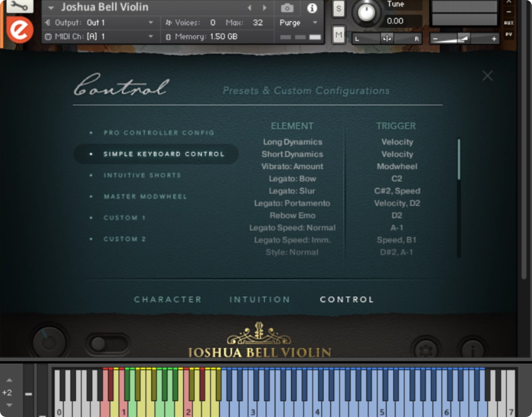Shift keyboard octave down arrow

click(x=9, y=405)
